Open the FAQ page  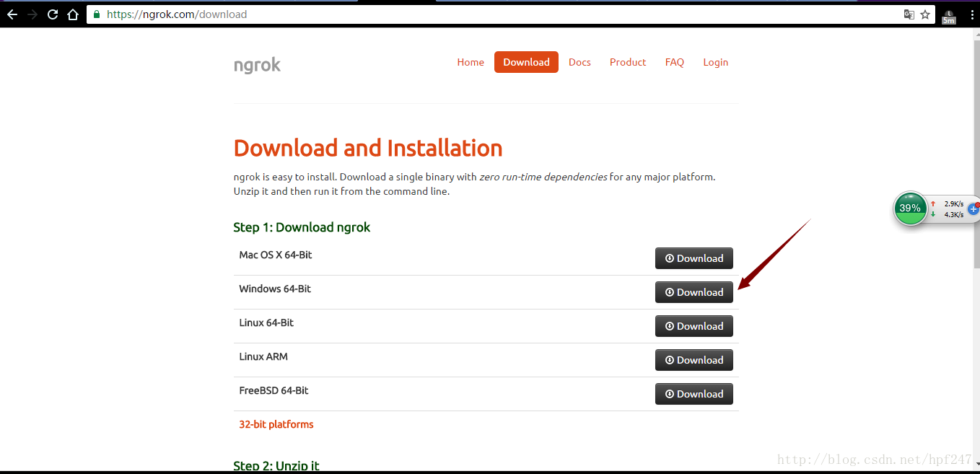click(675, 62)
